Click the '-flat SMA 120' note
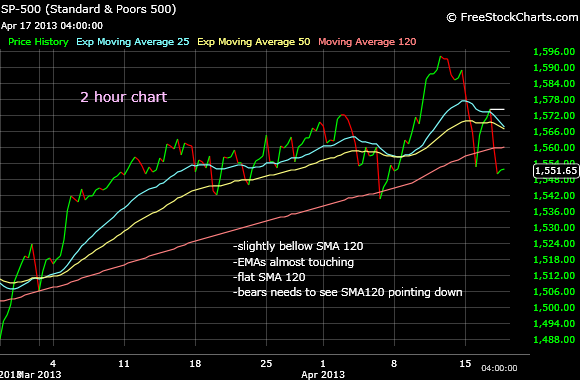The width and height of the screenshot is (580, 380). pos(269,277)
